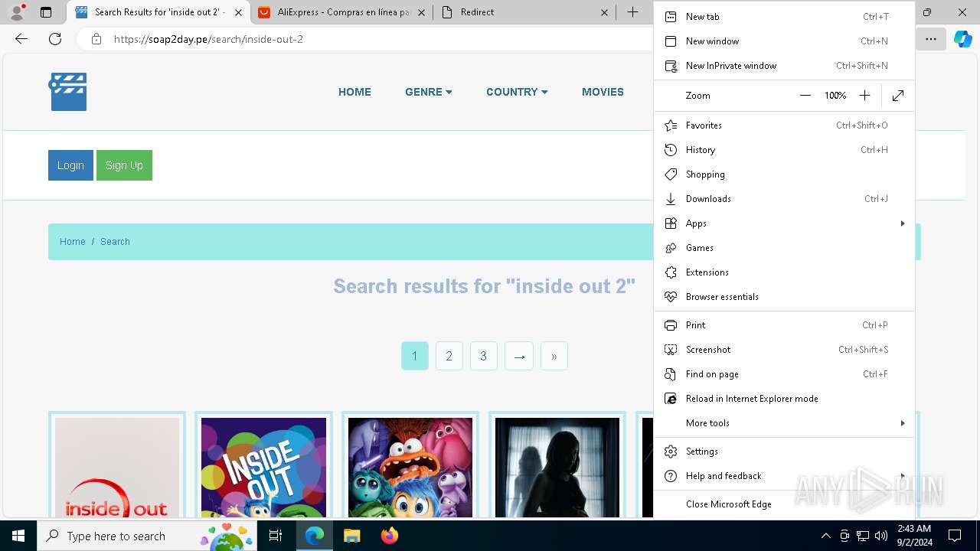Launch Firefox from taskbar
Viewport: 980px width, 551px height.
coord(390,536)
